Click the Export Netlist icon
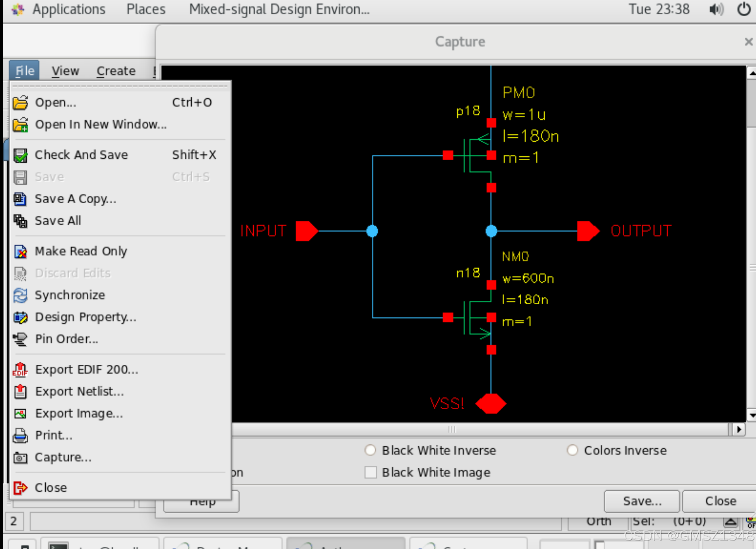This screenshot has width=756, height=549. [20, 392]
